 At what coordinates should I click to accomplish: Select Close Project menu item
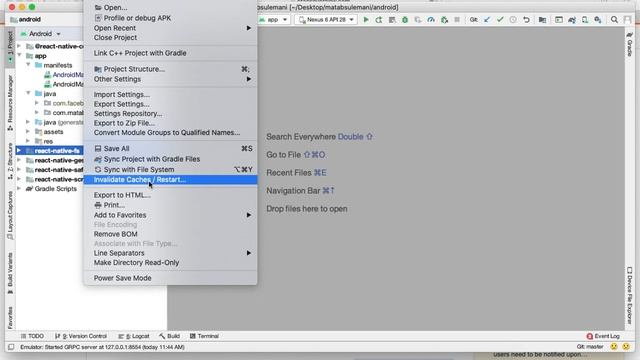[171, 38]
